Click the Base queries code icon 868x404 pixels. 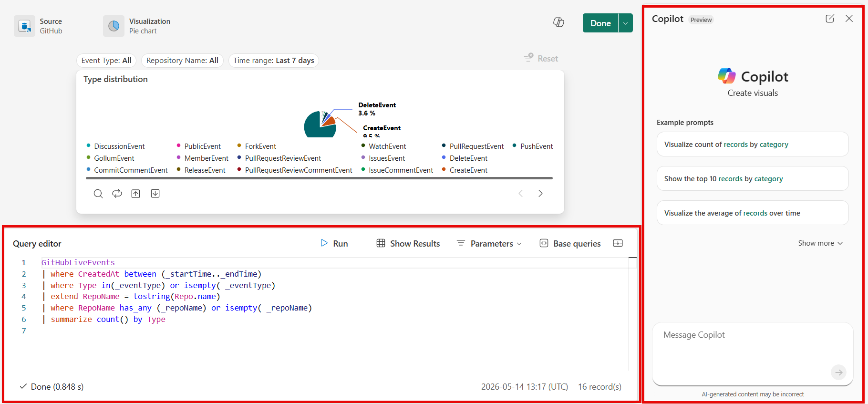click(544, 243)
